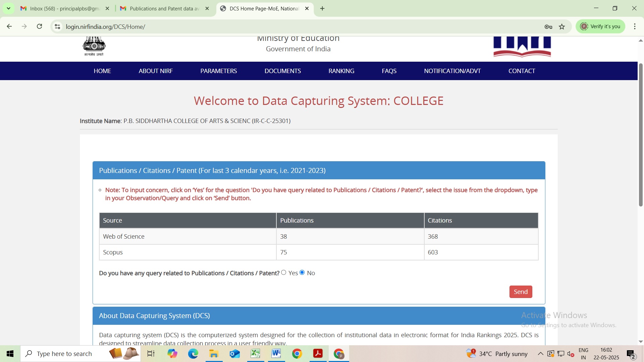Open Excel from taskbar
The height and width of the screenshot is (362, 644).
255,354
